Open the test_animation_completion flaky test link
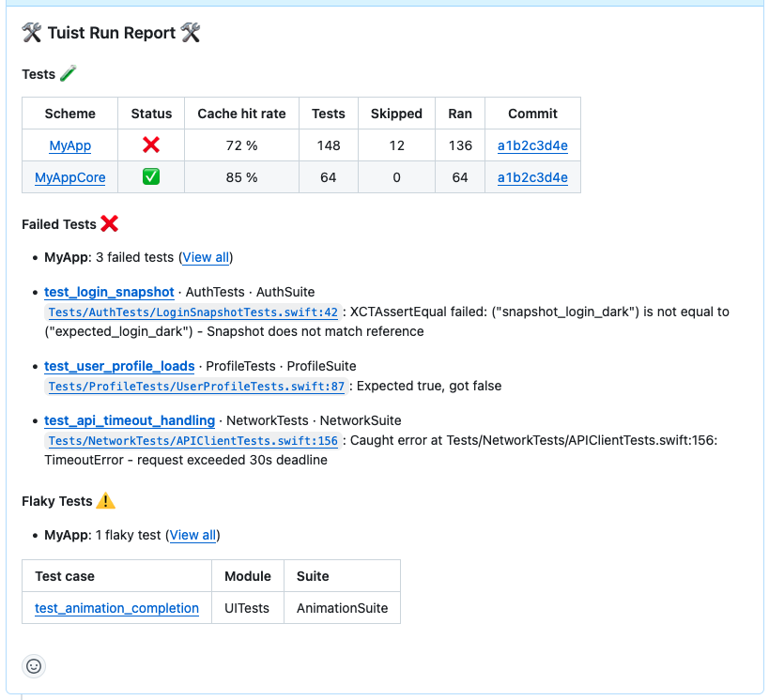This screenshot has height=700, width=769. pyautogui.click(x=116, y=608)
